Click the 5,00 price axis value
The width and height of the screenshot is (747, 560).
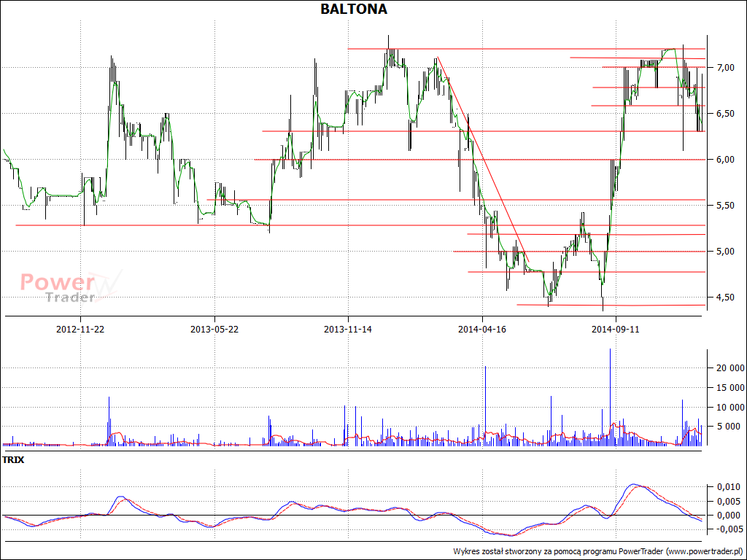726,252
